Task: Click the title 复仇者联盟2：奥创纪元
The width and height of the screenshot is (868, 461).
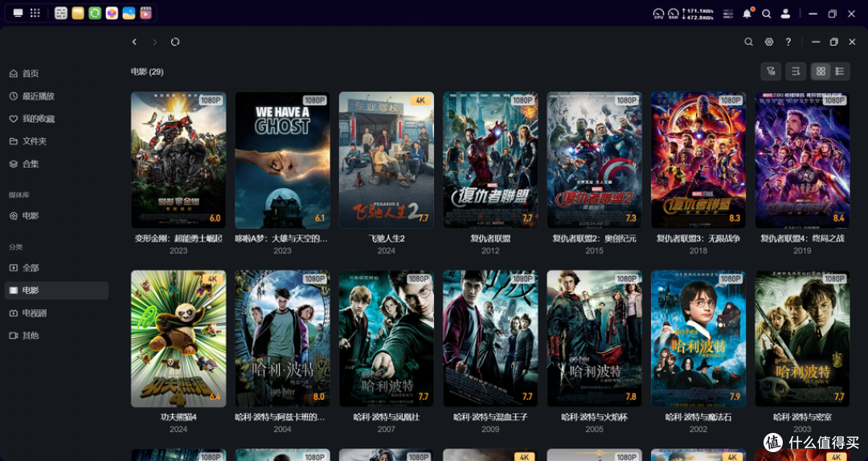Action: (x=595, y=239)
